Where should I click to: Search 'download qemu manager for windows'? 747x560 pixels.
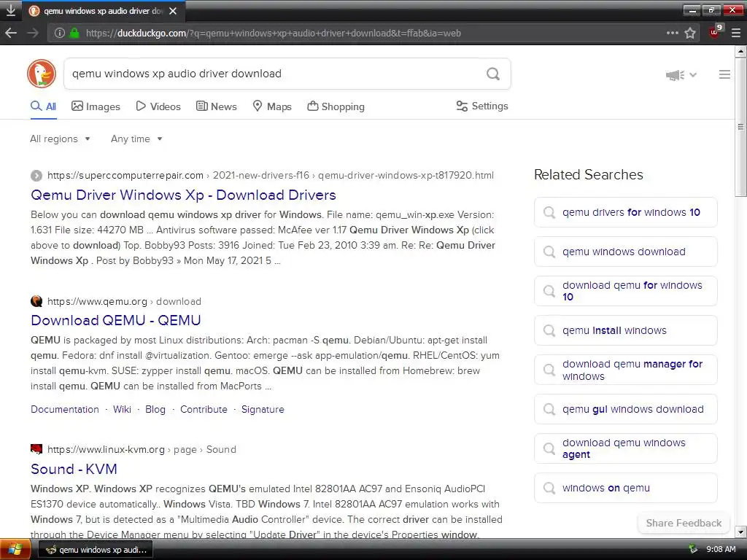coord(625,370)
